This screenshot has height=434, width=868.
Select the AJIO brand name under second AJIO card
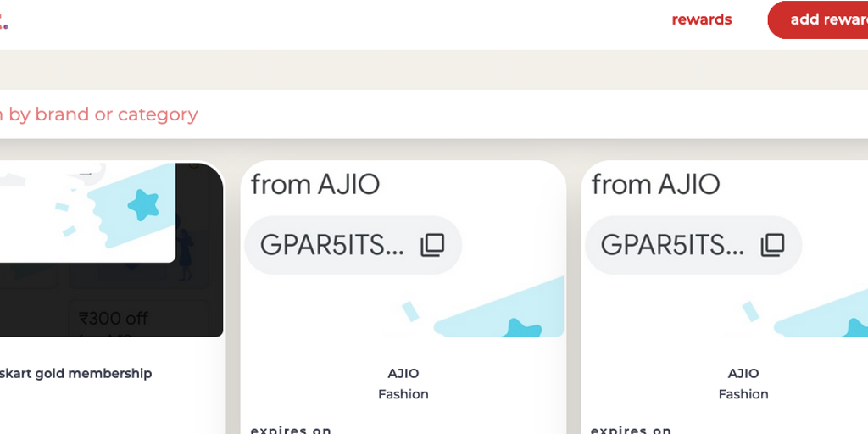(x=743, y=373)
